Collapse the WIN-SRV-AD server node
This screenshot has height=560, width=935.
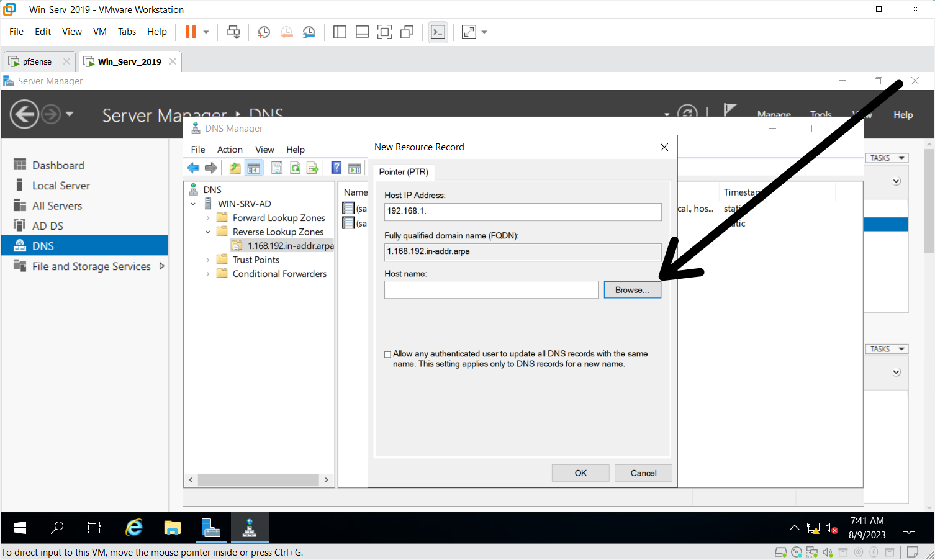click(x=193, y=204)
